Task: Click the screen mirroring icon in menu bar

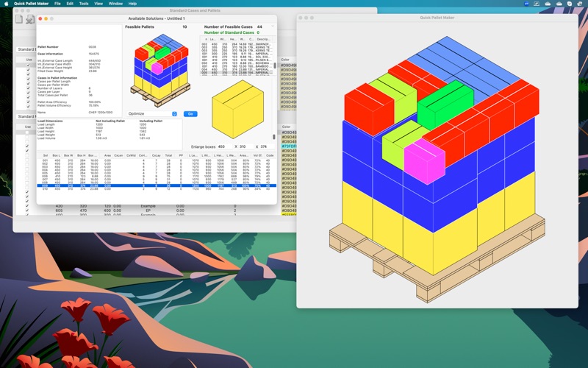Action: (537, 4)
